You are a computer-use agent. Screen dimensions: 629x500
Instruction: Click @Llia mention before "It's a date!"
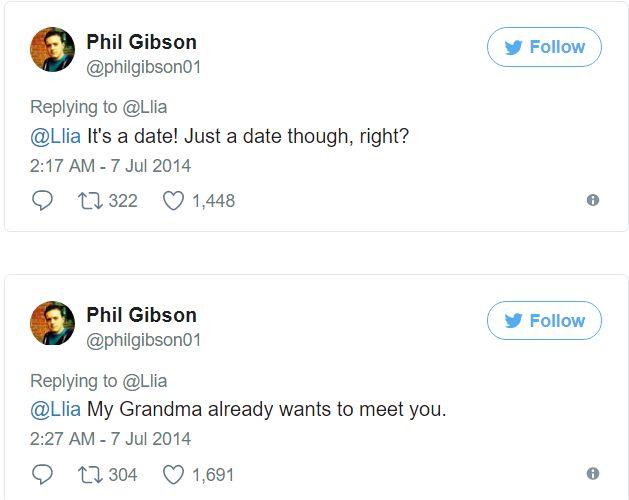(55, 136)
